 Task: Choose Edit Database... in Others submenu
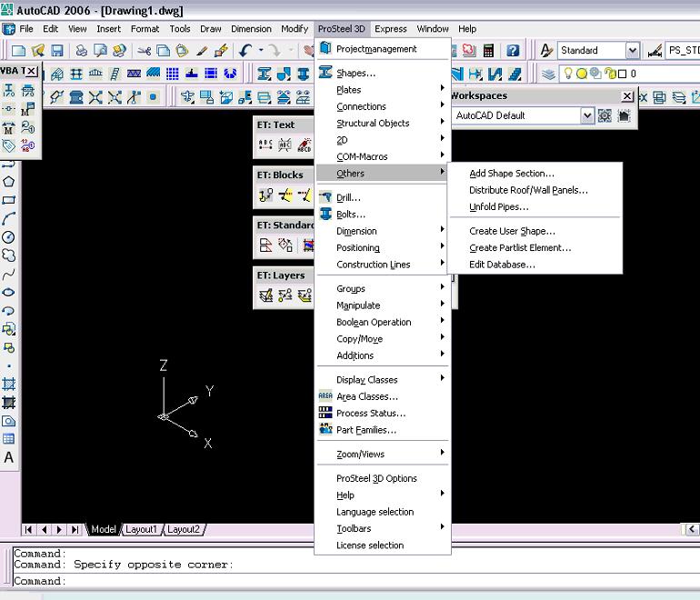535,265
